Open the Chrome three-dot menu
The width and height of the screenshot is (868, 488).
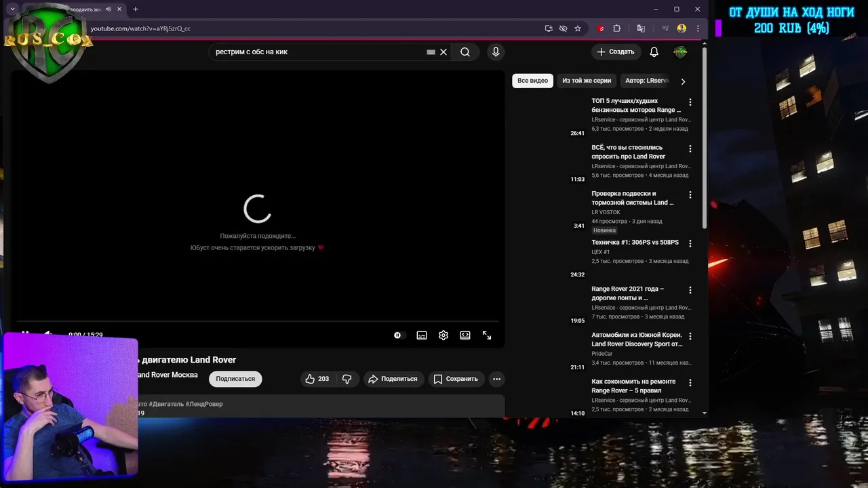pos(698,28)
